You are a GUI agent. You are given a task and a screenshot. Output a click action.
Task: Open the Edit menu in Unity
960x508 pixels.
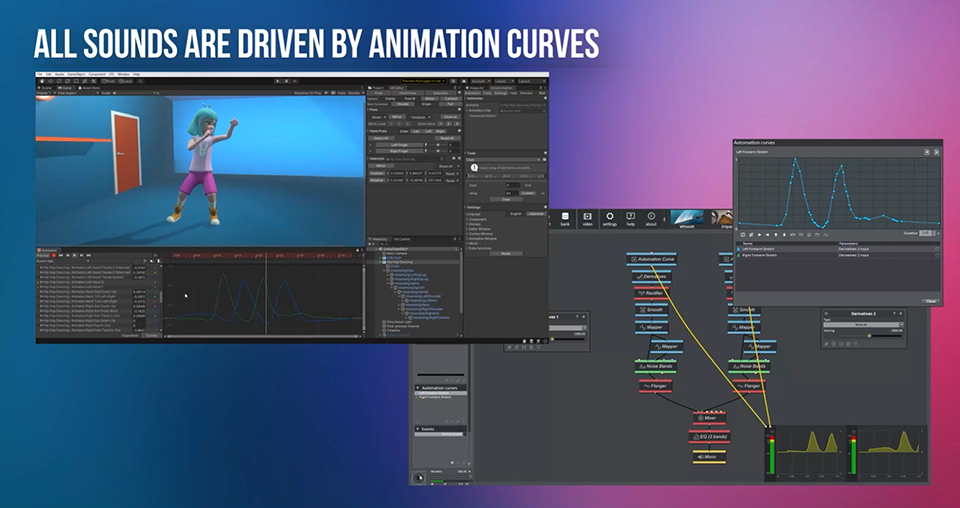48,74
